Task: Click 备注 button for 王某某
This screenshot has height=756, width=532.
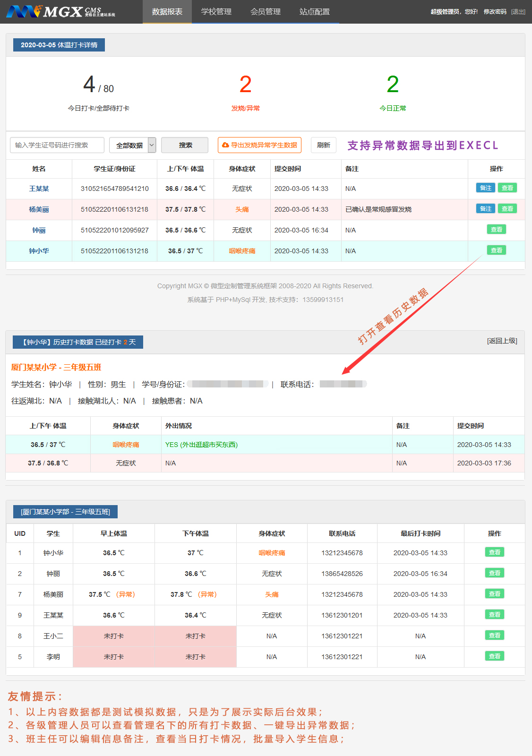Action: pyautogui.click(x=485, y=188)
